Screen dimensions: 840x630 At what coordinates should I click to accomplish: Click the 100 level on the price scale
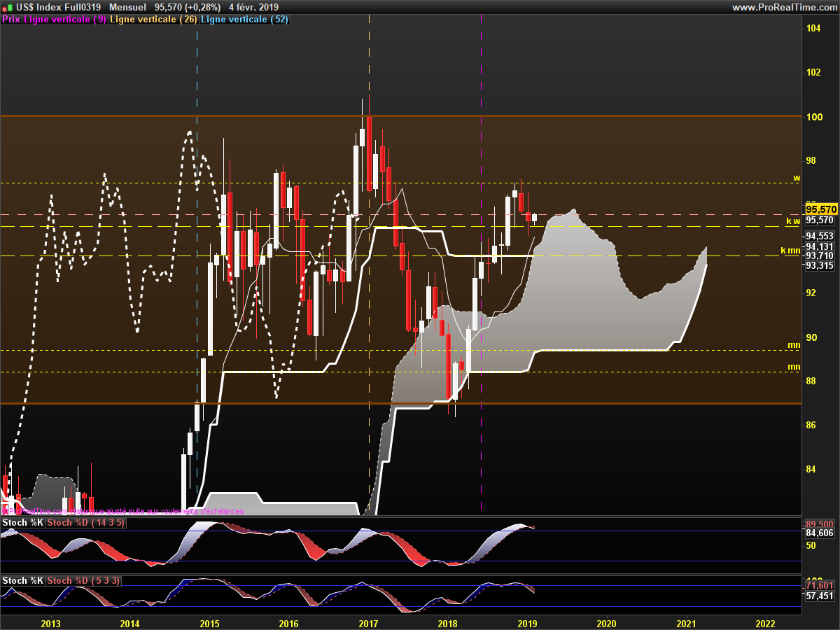[813, 116]
